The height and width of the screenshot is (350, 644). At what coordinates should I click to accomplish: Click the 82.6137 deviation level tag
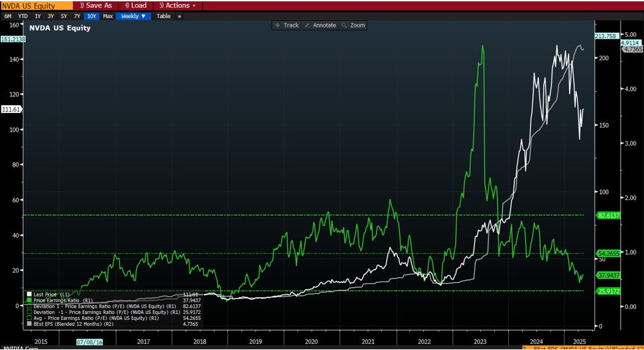click(x=609, y=215)
